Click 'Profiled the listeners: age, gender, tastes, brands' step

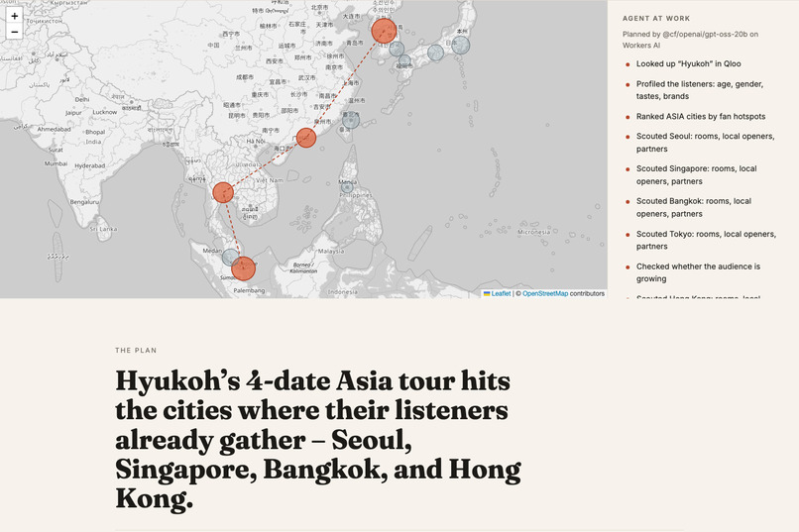pos(699,90)
